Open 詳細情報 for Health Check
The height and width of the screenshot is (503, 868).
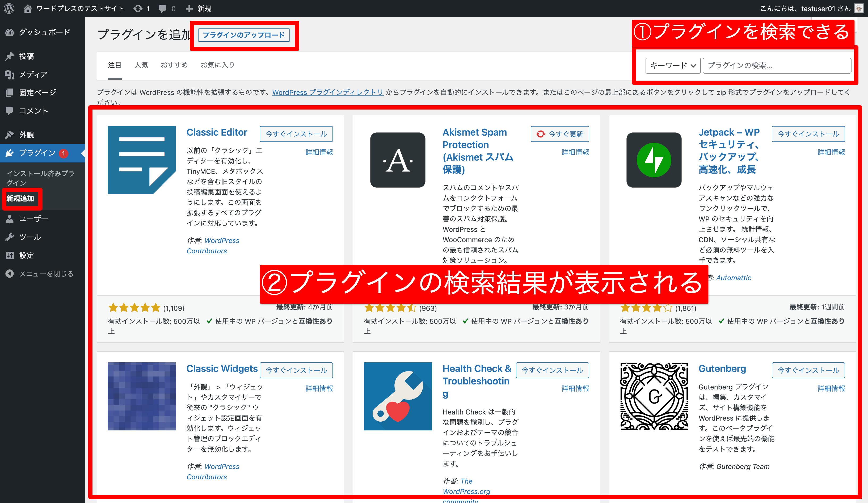[x=575, y=388]
